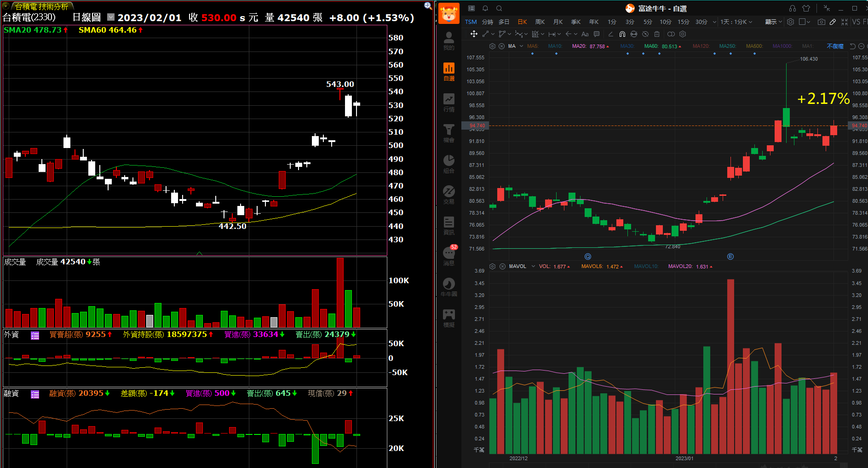This screenshot has height=468, width=868.
Task: Toggle the overlapping circles icon in drawing toolbar
Action: click(x=671, y=34)
